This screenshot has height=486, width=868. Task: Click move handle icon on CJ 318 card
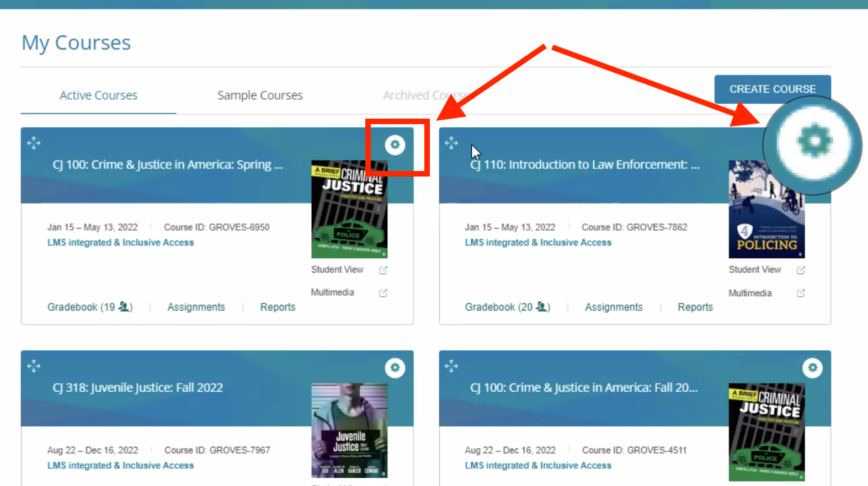coord(34,366)
